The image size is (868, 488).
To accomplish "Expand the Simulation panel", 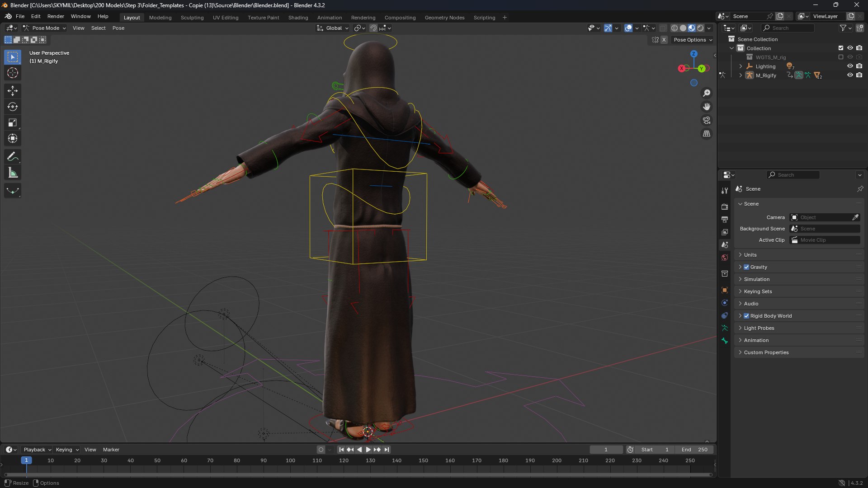I will coord(756,279).
